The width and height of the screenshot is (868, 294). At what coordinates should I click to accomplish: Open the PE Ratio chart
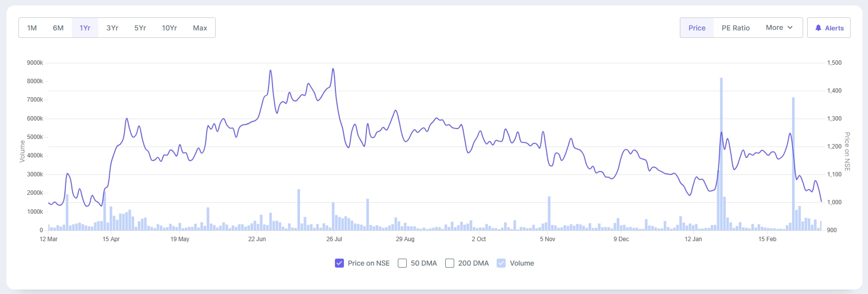736,28
